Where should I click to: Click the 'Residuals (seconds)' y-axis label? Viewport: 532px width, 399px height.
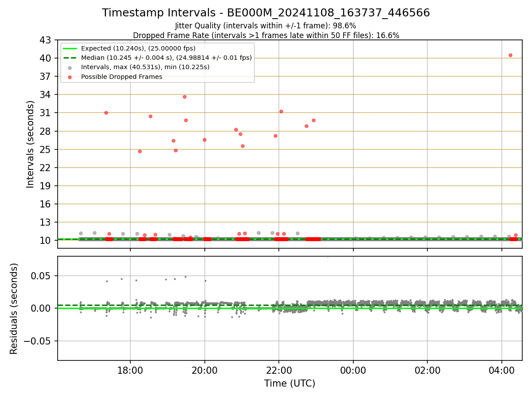coord(14,309)
